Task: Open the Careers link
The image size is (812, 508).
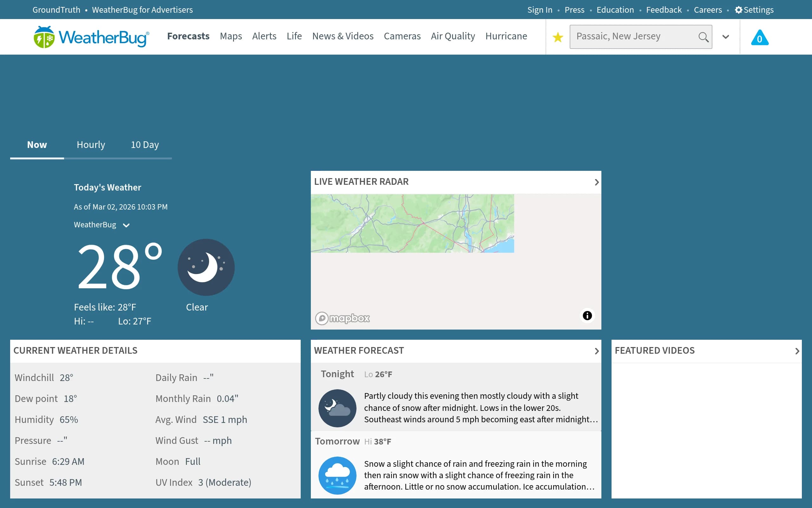Action: pyautogui.click(x=708, y=10)
